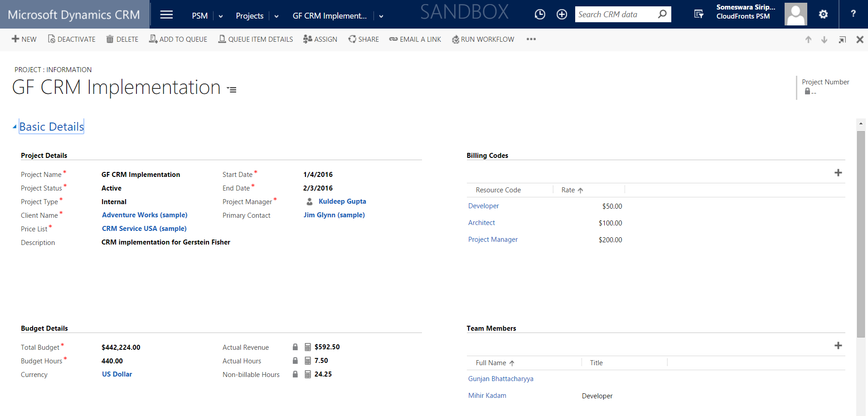868x416 pixels.
Task: Open Architect billing code record
Action: (x=481, y=223)
